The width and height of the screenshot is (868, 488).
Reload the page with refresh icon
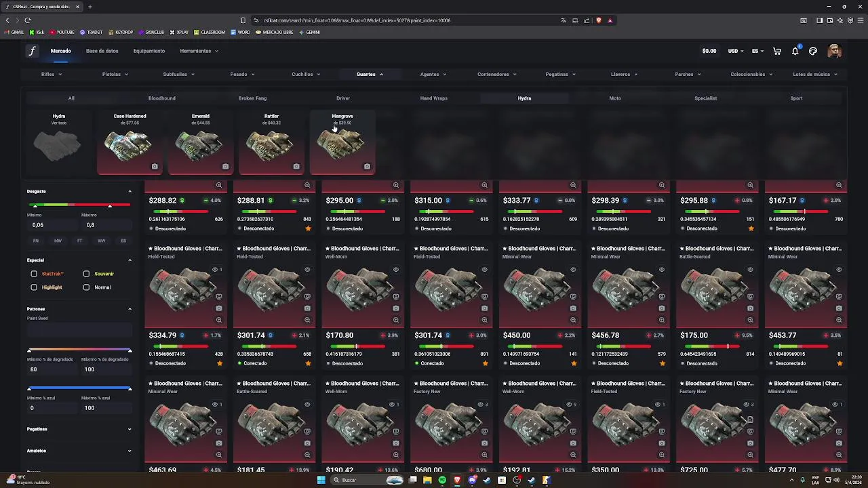click(x=28, y=20)
